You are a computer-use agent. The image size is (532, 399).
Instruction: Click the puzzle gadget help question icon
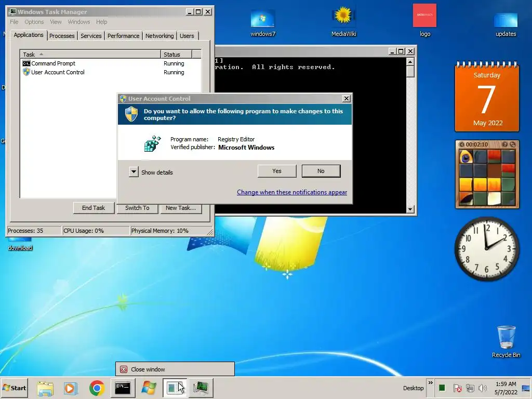point(505,144)
